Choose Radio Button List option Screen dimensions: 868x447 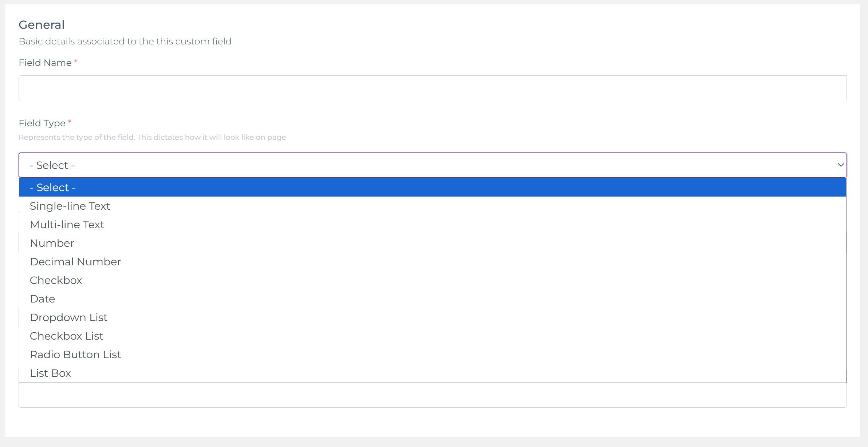pos(75,355)
